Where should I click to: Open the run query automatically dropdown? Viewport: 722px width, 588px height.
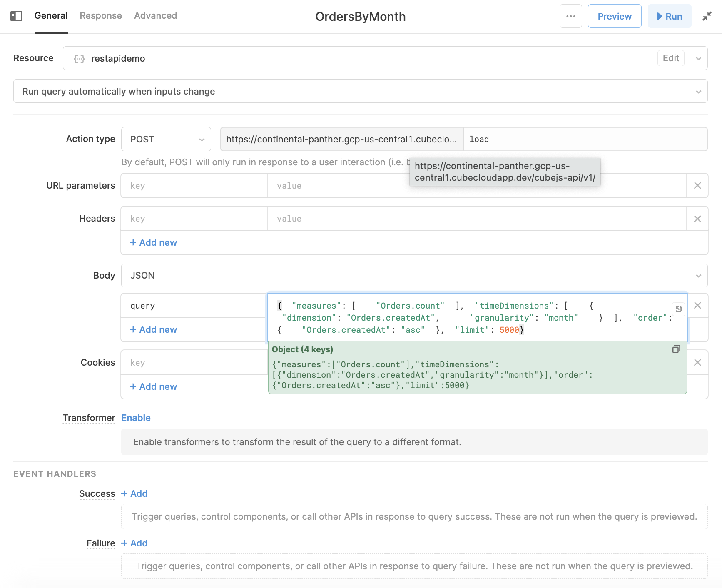click(x=360, y=92)
